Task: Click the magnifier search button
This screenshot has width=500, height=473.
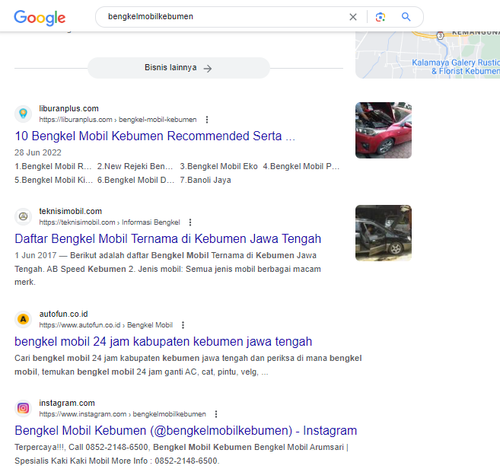Action: [406, 17]
